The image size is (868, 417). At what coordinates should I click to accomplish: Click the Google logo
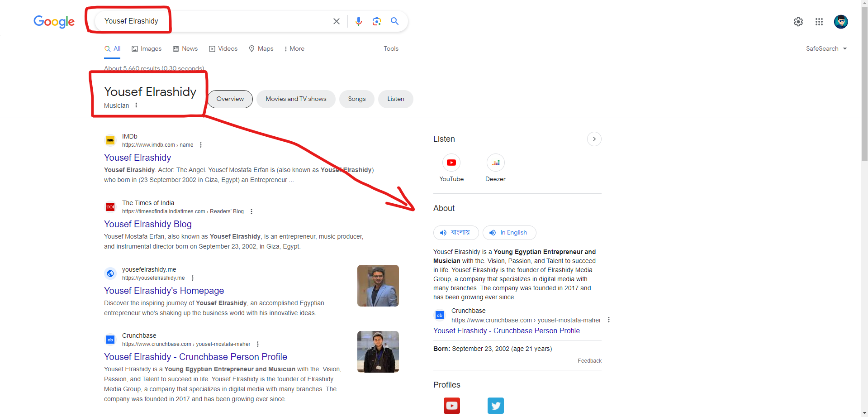coord(54,21)
